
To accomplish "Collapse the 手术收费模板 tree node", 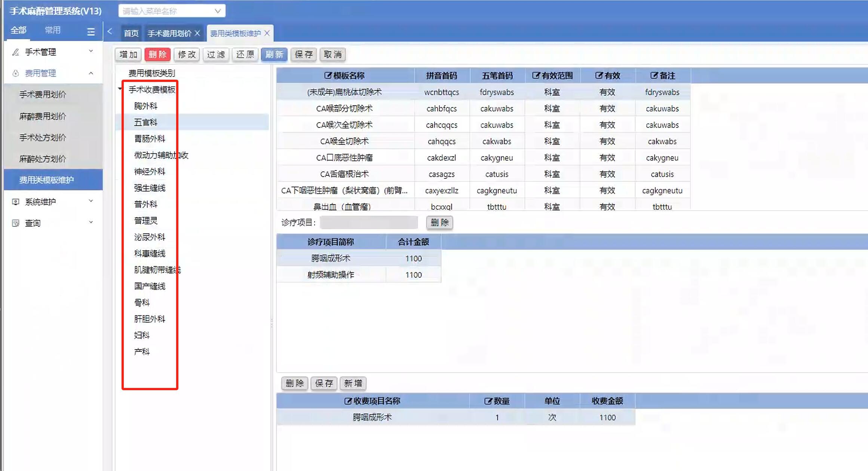I will click(x=120, y=89).
